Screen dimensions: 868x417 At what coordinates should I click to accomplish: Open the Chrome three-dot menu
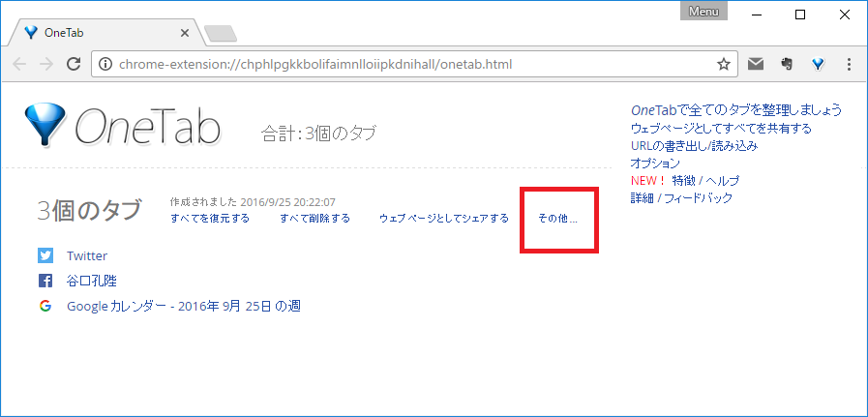849,65
